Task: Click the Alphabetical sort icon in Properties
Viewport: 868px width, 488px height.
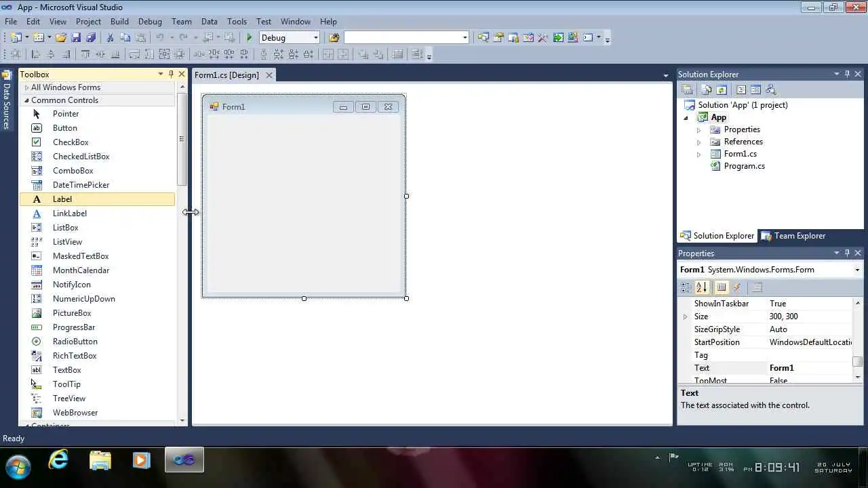Action: 702,287
